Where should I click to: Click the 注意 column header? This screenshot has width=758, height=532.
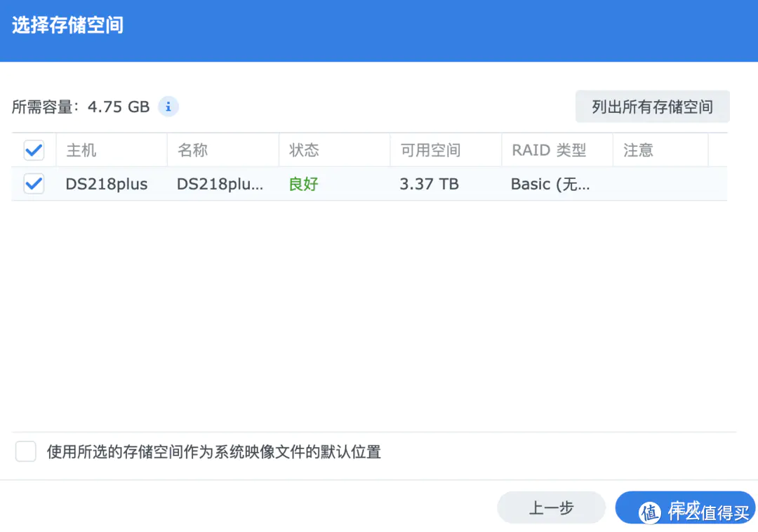[x=638, y=150]
